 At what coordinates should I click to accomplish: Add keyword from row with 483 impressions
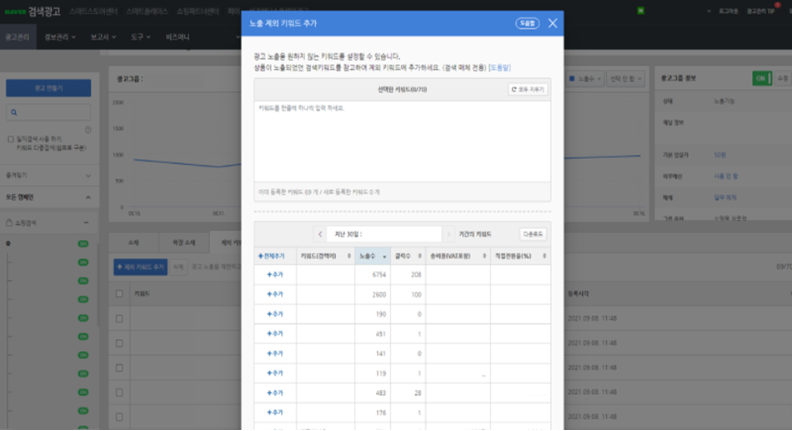click(x=275, y=393)
